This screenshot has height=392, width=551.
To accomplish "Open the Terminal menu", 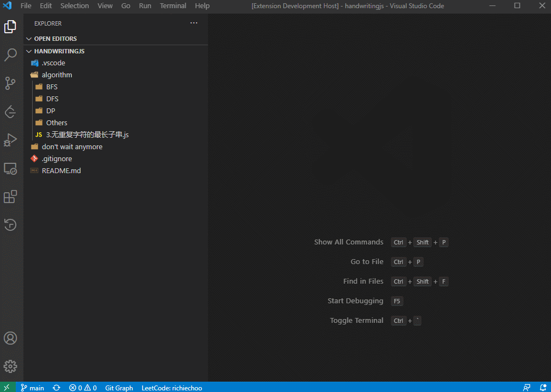I will 173,6.
